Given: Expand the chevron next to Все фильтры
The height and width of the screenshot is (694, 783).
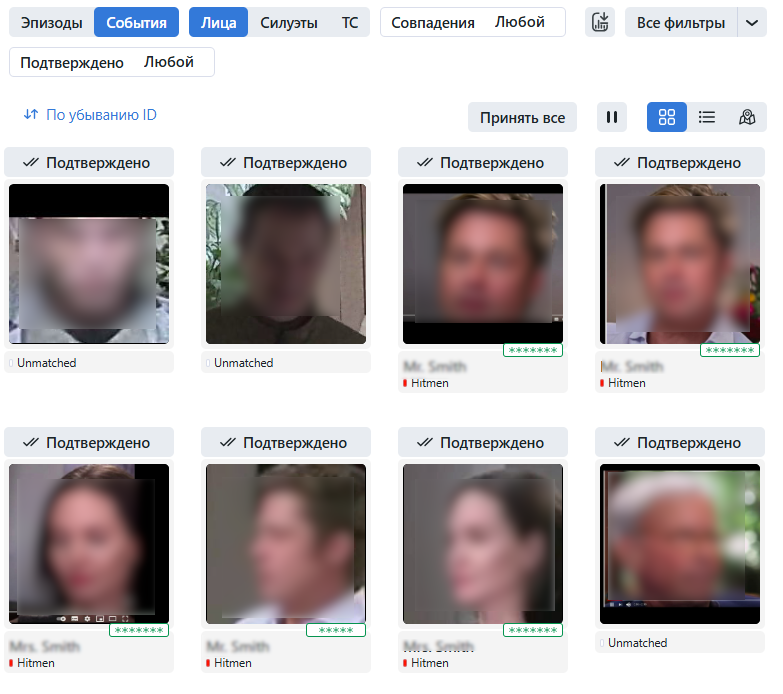Looking at the screenshot, I should pos(752,22).
